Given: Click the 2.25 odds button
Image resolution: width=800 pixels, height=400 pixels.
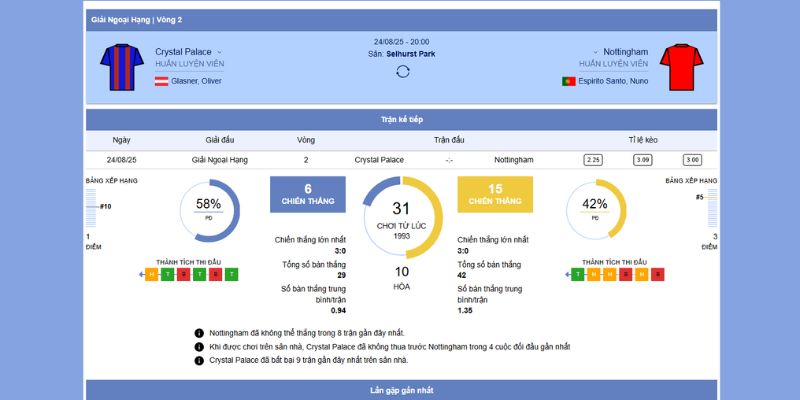Looking at the screenshot, I should (593, 159).
